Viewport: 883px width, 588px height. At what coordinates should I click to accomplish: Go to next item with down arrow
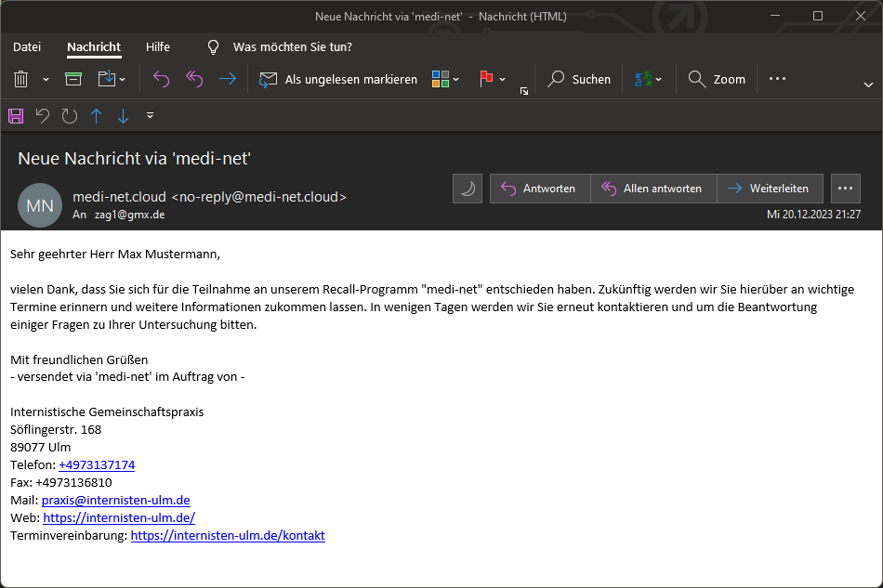pyautogui.click(x=123, y=116)
